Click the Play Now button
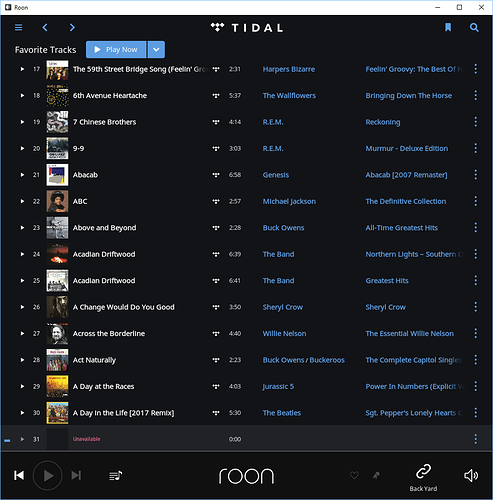493x500 pixels. pos(116,50)
